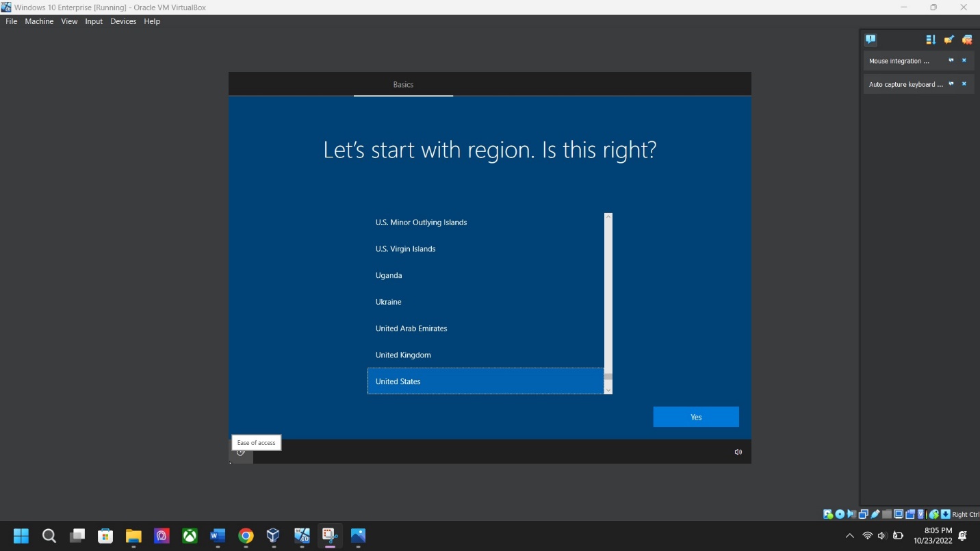Viewport: 980px width, 551px height.
Task: Click the hard disk activity status icon
Action: (x=828, y=515)
